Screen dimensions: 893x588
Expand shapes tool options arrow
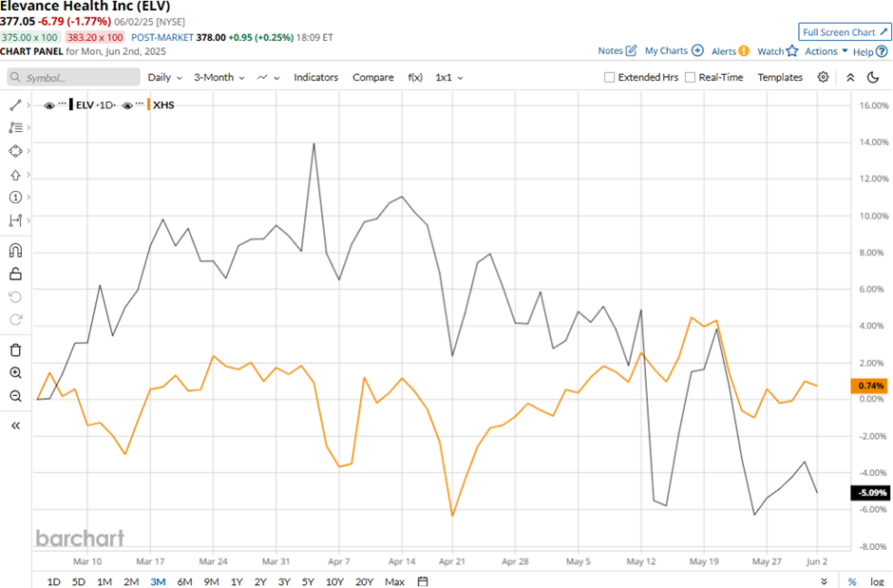pyautogui.click(x=28, y=151)
